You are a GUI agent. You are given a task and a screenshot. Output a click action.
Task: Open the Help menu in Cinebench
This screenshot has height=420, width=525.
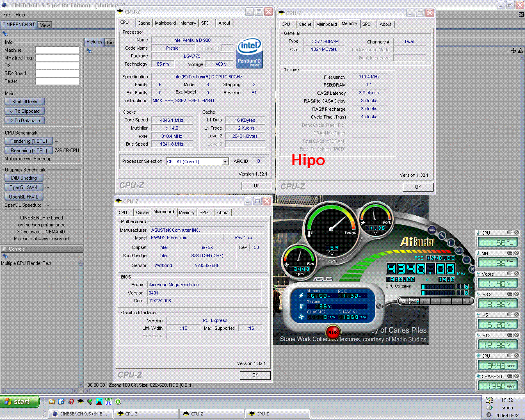click(20, 14)
